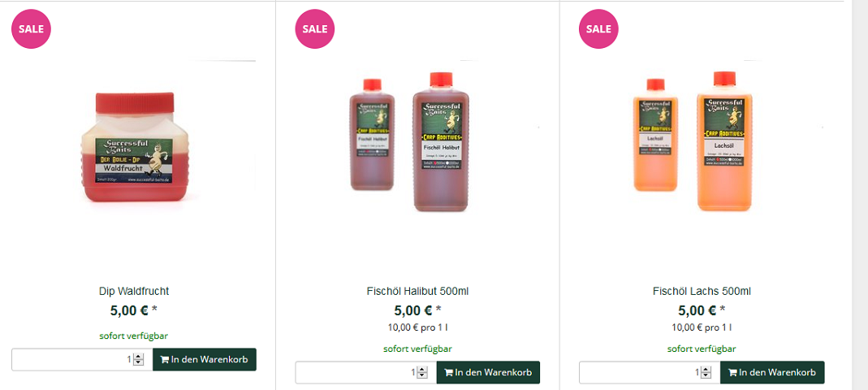Click the SALE badge on Dip Waldfrucht
Image resolution: width=868 pixels, height=390 pixels.
(x=31, y=29)
